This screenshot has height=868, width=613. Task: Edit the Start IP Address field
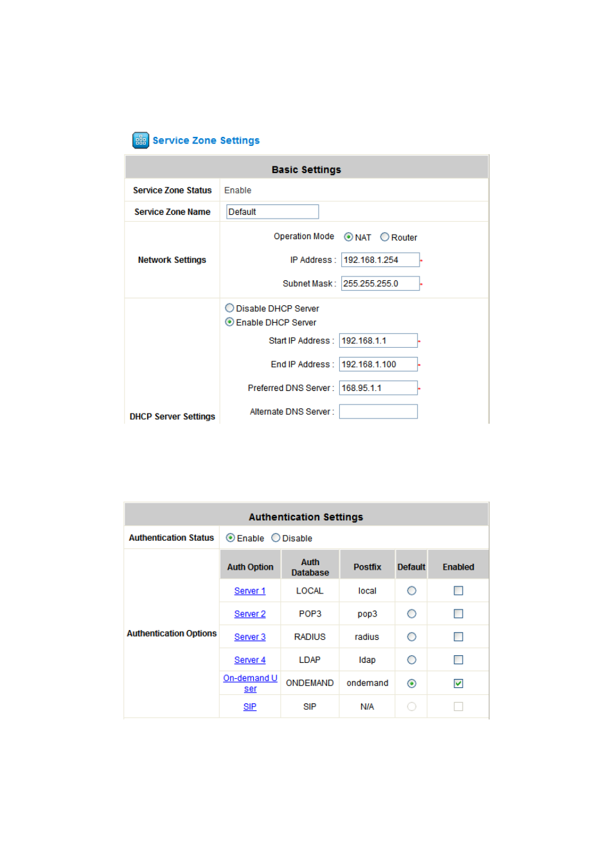pos(378,341)
